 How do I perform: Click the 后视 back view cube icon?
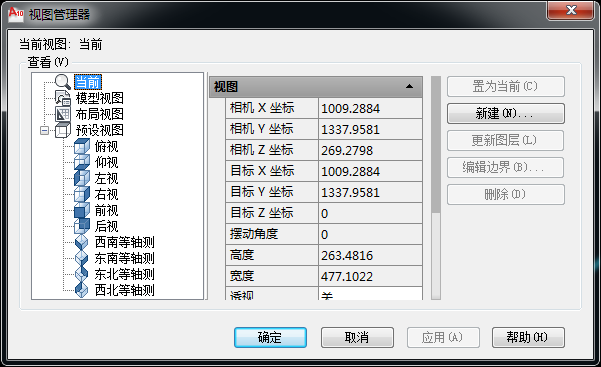point(82,226)
